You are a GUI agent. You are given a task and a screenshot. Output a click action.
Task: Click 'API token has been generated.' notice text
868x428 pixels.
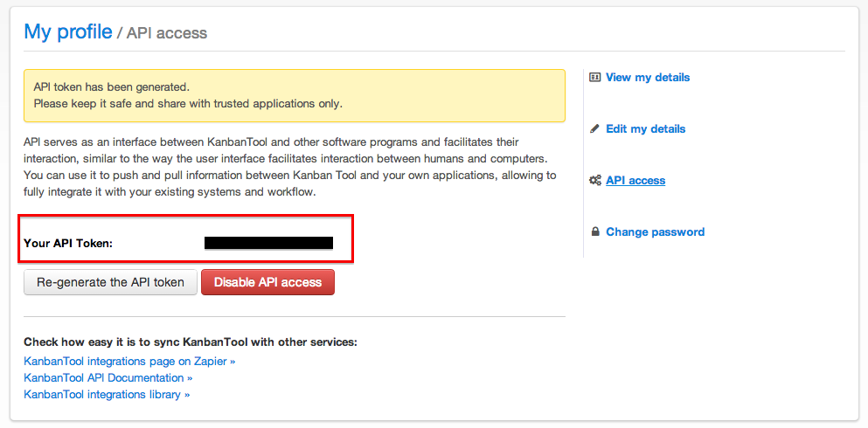point(112,86)
